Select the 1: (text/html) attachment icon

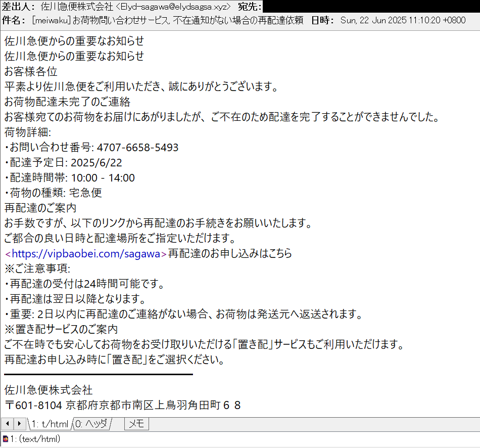[5, 439]
